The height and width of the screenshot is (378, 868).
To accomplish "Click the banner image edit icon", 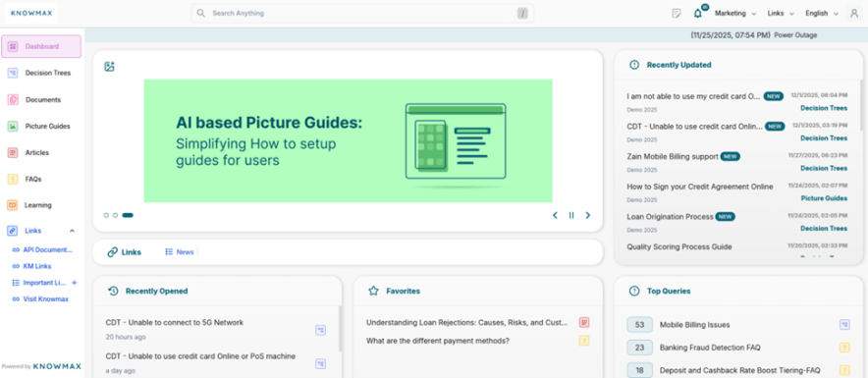I will point(110,67).
